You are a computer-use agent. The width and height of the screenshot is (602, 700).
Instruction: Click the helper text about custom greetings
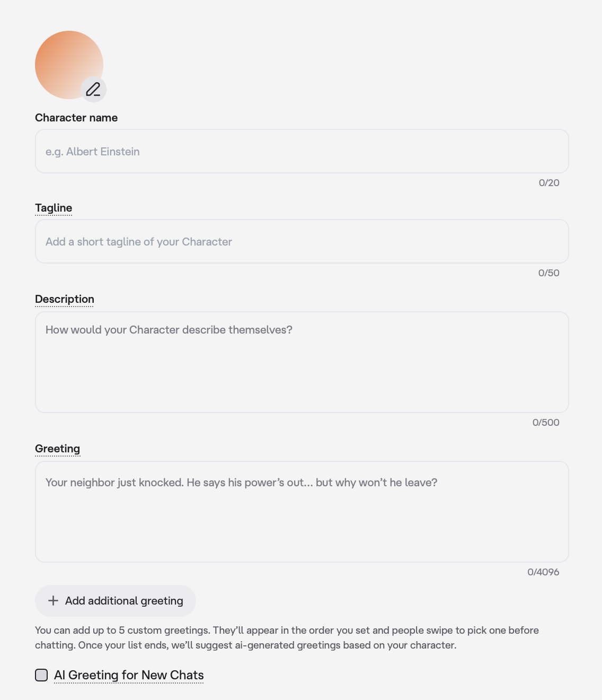pos(287,638)
